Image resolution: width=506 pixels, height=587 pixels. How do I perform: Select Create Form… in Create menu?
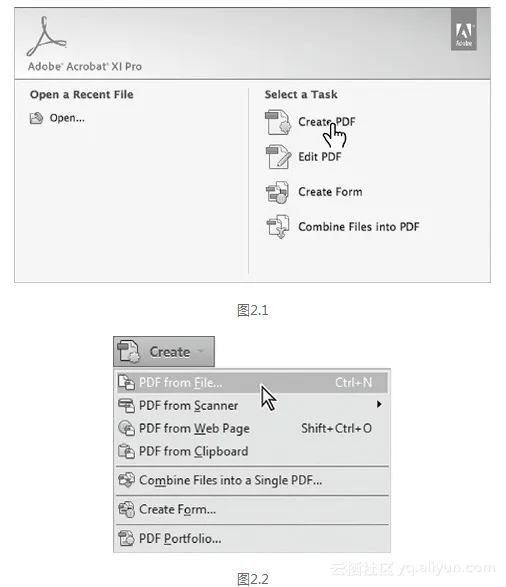(252, 510)
